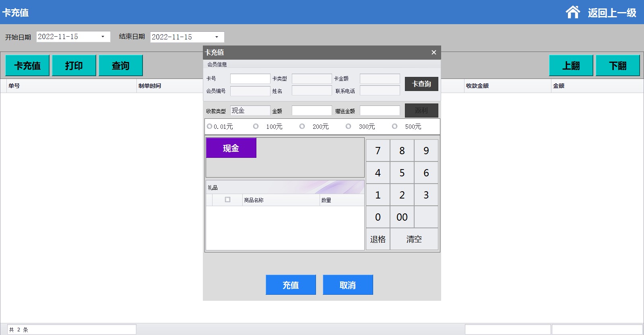Expand the 结束日期 date picker
Viewport: 644px width, 335px height.
(217, 37)
